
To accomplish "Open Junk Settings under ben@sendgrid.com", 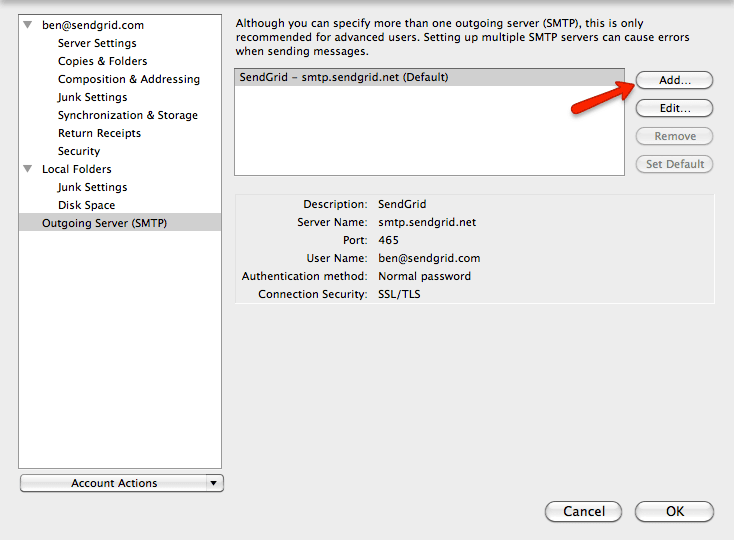I will point(92,97).
